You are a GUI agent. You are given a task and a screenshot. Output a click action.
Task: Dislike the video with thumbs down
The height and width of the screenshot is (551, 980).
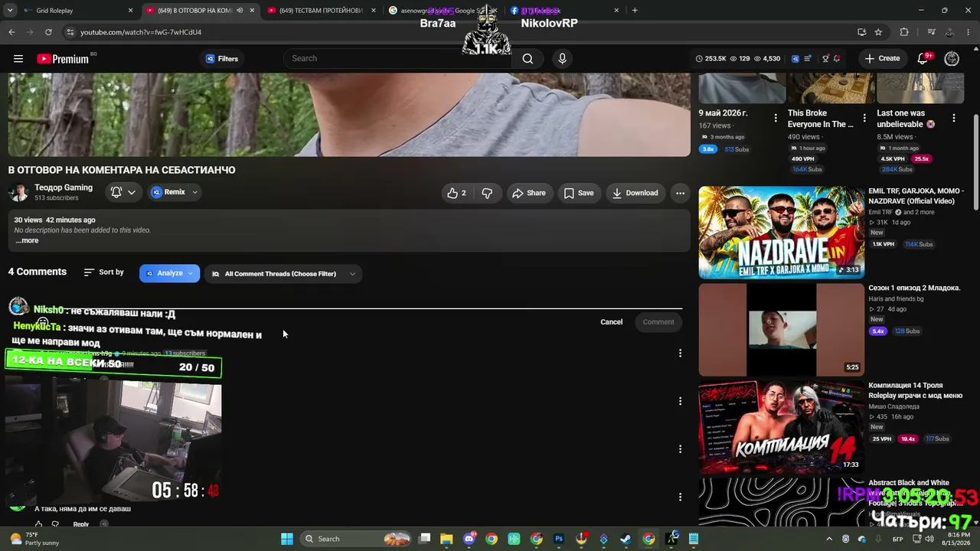pos(487,193)
